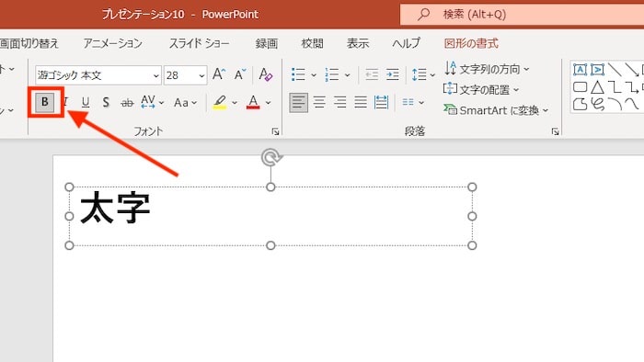The width and height of the screenshot is (644, 362).
Task: Select Elbow Arrow Connector shape
Action: point(632,87)
